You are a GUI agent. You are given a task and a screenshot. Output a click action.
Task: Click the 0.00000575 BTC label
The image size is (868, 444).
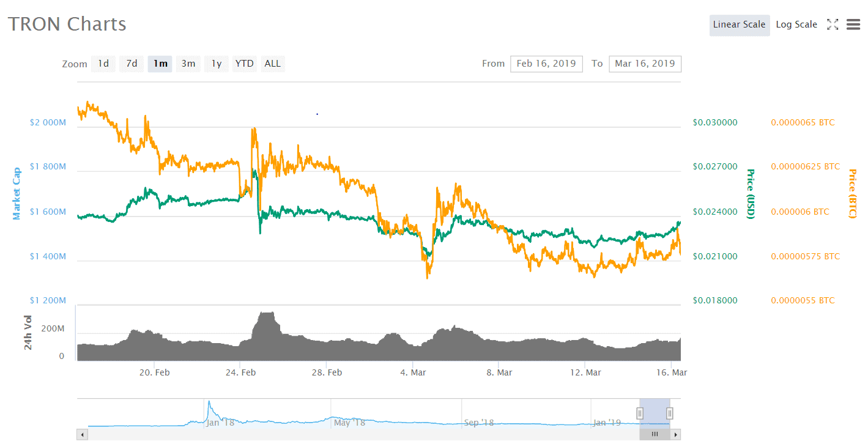806,256
